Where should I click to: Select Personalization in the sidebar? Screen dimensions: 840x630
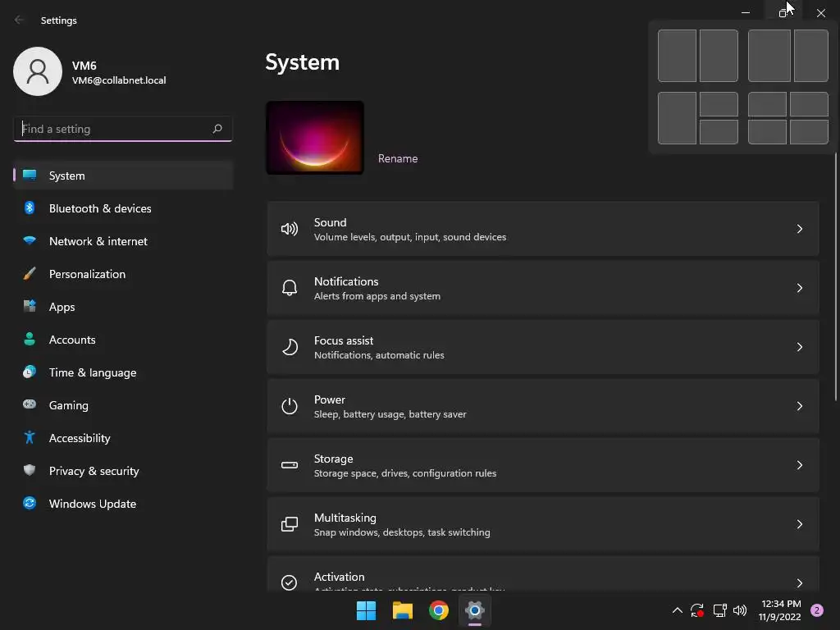click(x=123, y=274)
